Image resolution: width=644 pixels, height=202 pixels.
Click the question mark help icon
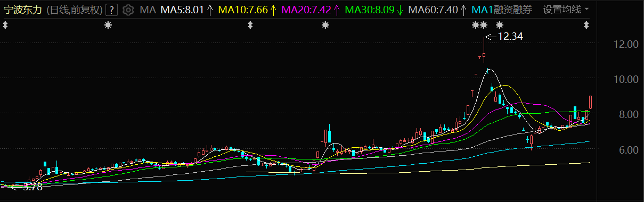pyautogui.click(x=111, y=10)
